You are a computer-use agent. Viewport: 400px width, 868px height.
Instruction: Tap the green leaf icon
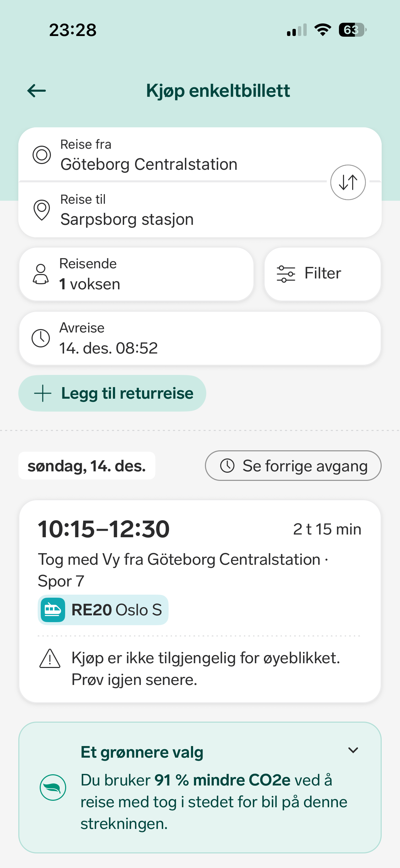point(53,788)
